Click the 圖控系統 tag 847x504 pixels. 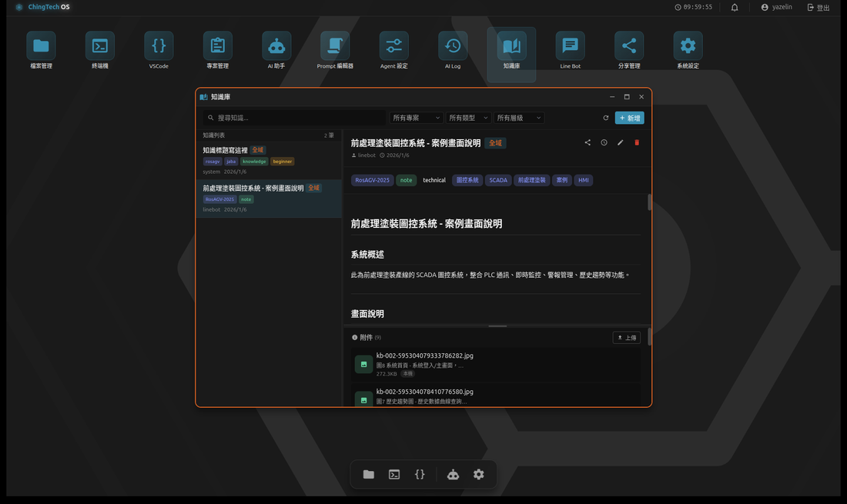(467, 180)
